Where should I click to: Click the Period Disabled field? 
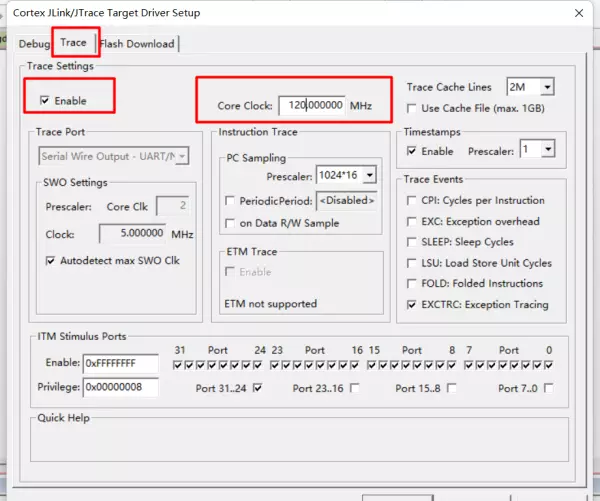pos(346,201)
